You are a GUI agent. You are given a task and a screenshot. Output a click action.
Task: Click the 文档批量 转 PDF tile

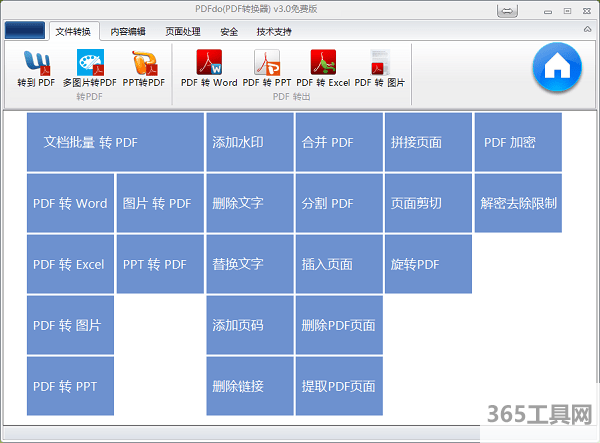[115, 143]
